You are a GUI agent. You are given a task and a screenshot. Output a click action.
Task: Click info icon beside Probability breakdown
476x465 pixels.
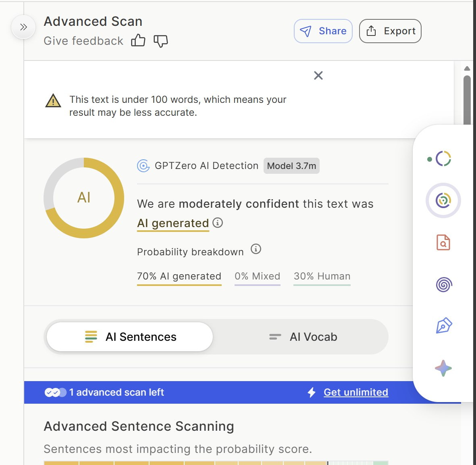pos(256,249)
